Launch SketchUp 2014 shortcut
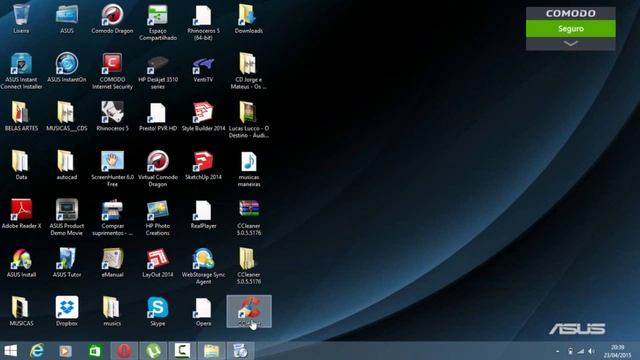640x360 pixels. click(x=203, y=165)
